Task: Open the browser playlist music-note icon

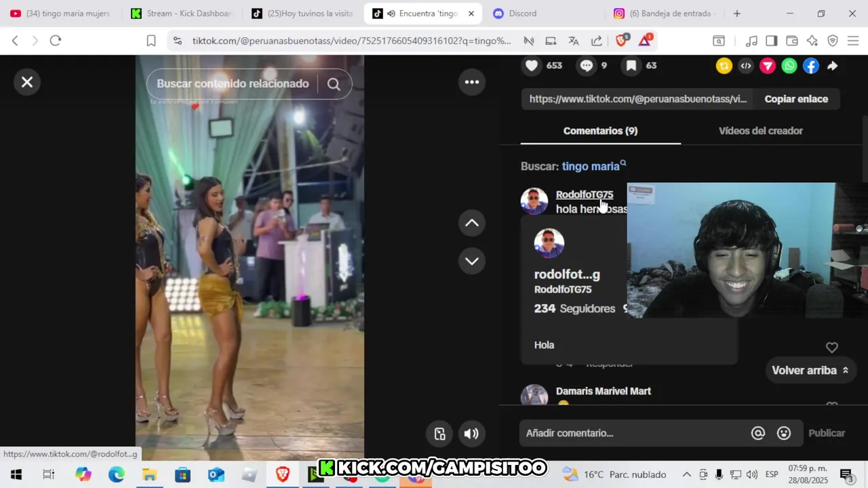Action: [x=751, y=41]
